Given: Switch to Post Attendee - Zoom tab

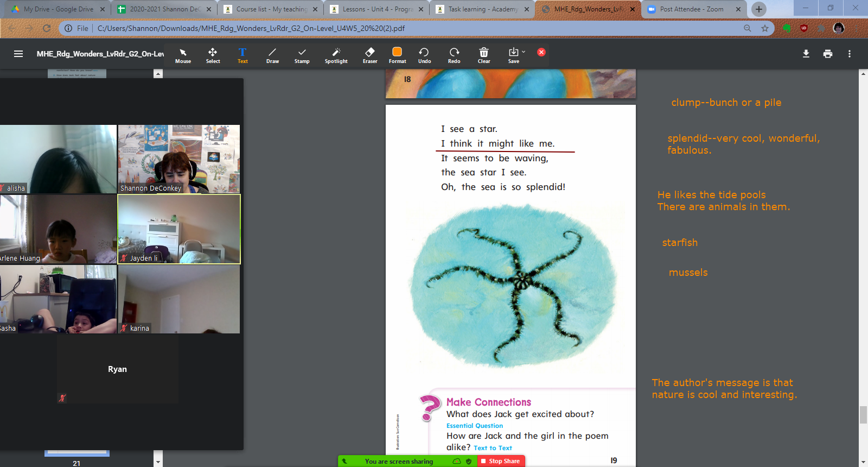Looking at the screenshot, I should pyautogui.click(x=694, y=9).
